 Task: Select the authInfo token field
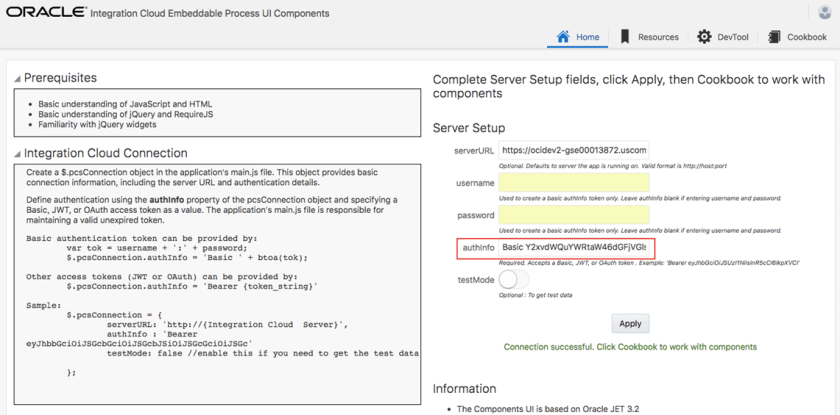(573, 247)
